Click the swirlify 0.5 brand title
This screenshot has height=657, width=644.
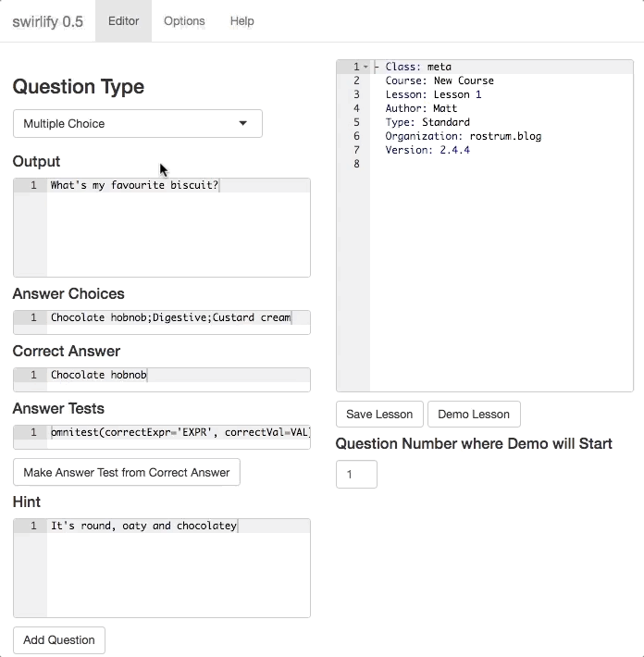48,21
